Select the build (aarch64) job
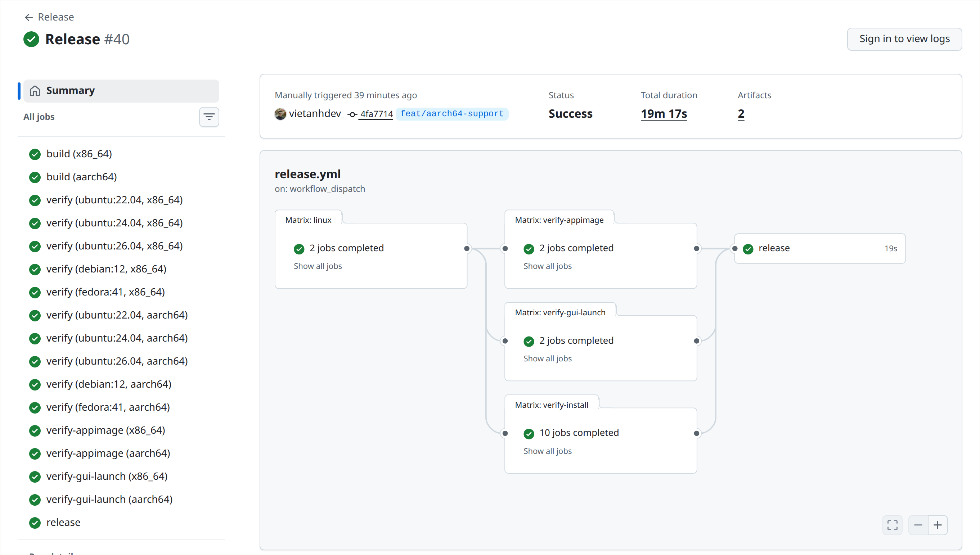 pyautogui.click(x=121, y=177)
